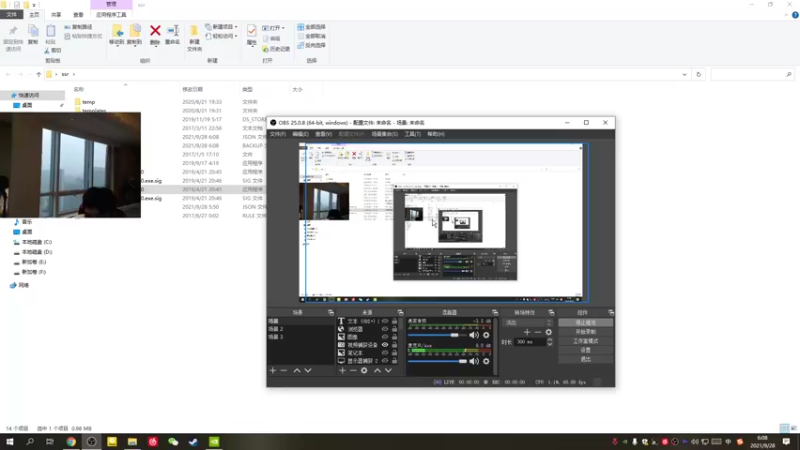This screenshot has height=450, width=800.
Task: Click the Settings button in OBS Controls
Action: (585, 351)
